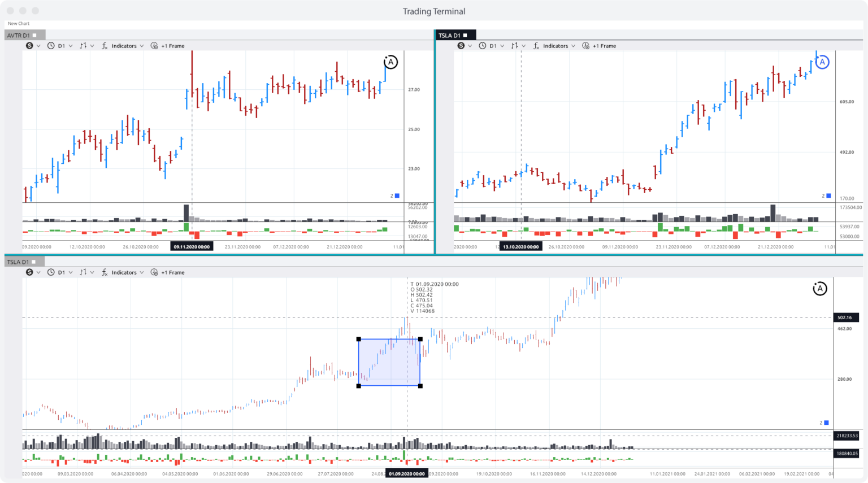Open the fx Indicators icon on bottom TSLA chart
Viewport: 868px width, 483px height.
(104, 272)
